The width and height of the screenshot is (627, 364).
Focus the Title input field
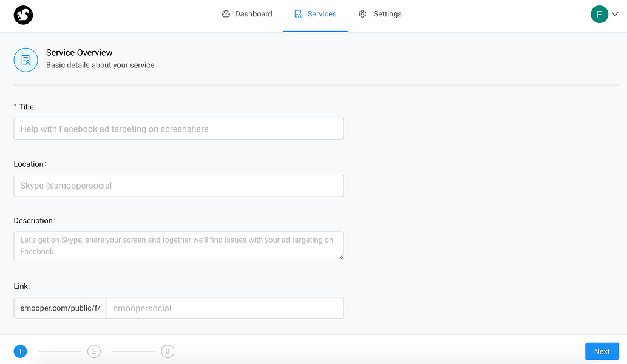point(178,129)
